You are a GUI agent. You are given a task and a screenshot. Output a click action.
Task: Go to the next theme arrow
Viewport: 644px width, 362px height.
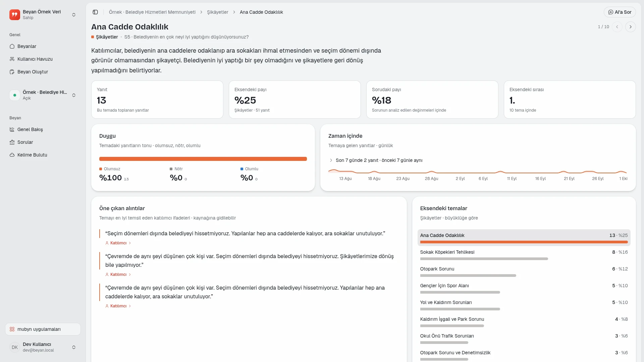click(631, 27)
